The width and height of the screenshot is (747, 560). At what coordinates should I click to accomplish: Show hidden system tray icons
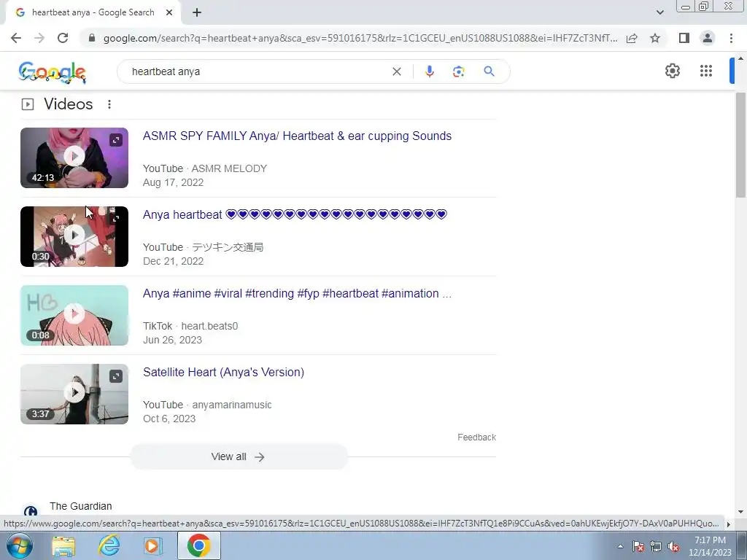620,546
